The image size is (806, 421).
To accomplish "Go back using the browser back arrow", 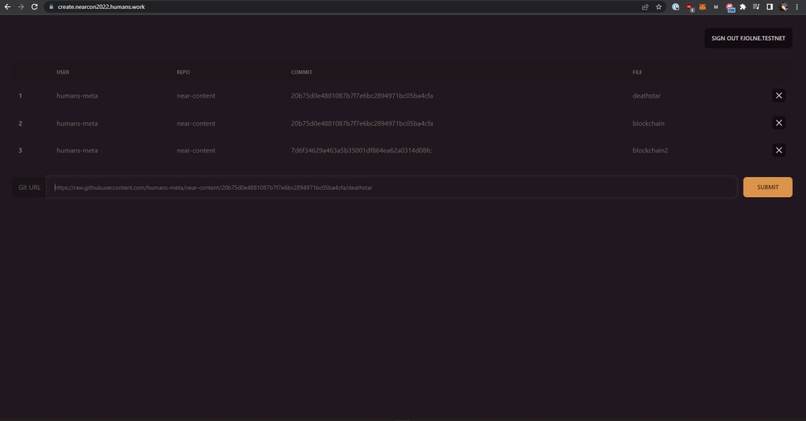I will 7,7.
